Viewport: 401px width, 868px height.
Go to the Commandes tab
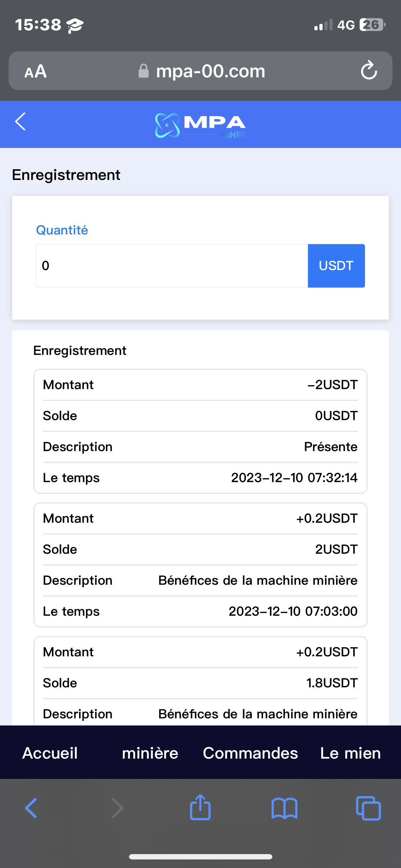(250, 753)
